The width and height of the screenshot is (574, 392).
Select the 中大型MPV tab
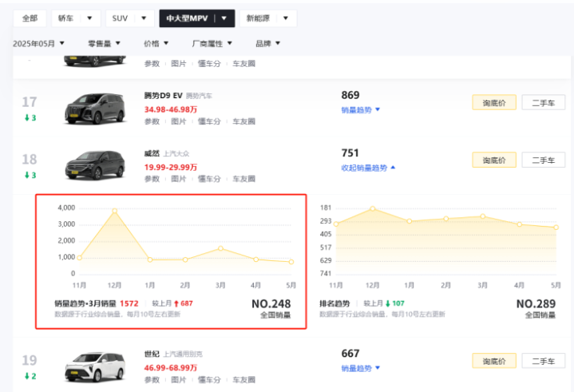pyautogui.click(x=187, y=18)
